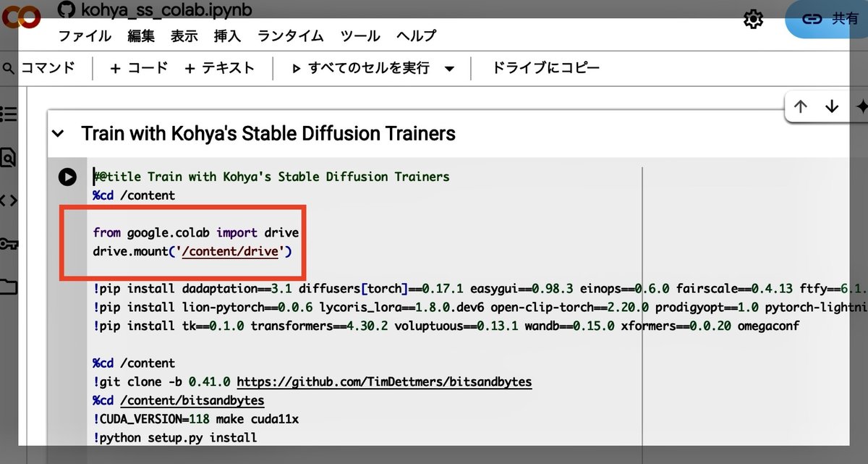Move the cell up using the arrow icon
Viewport: 868px width, 464px height.
click(801, 106)
